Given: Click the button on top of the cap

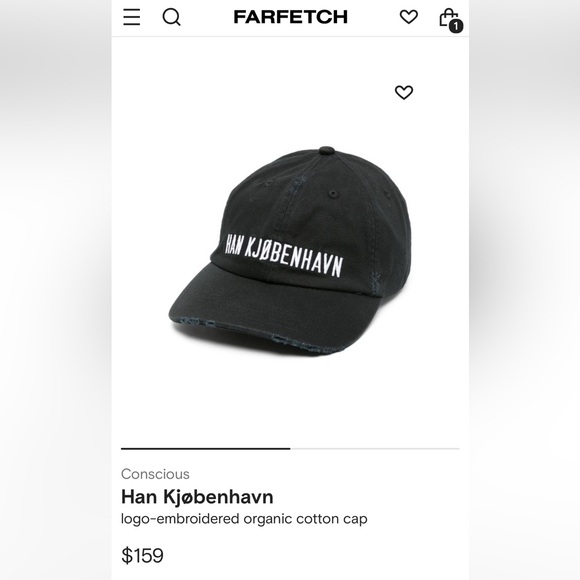Looking at the screenshot, I should (327, 150).
